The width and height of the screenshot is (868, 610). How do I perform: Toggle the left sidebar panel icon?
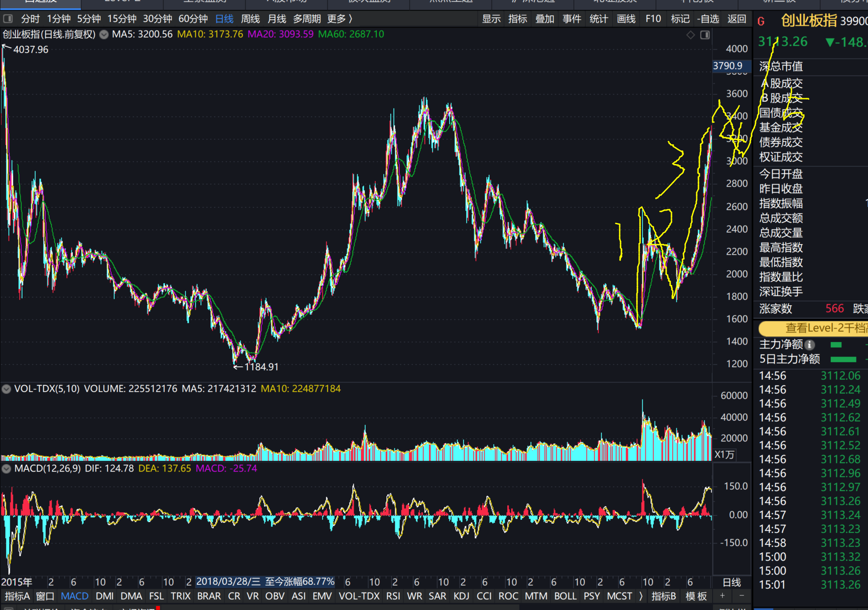pos(8,19)
